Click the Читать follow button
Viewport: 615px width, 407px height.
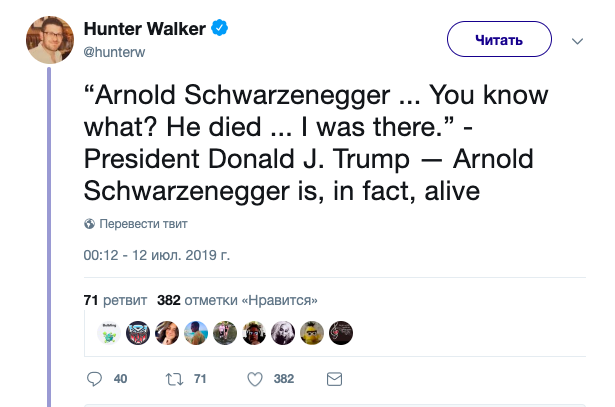pos(499,39)
